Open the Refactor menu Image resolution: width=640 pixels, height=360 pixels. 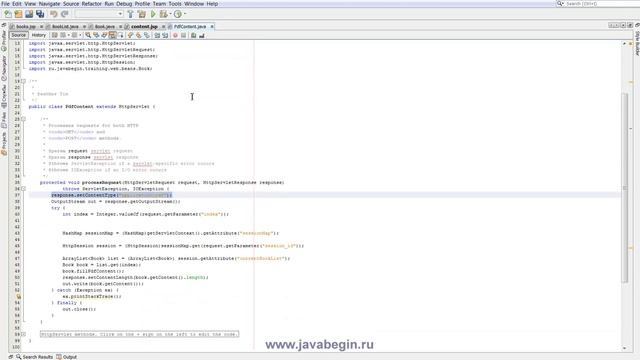tap(91, 4)
